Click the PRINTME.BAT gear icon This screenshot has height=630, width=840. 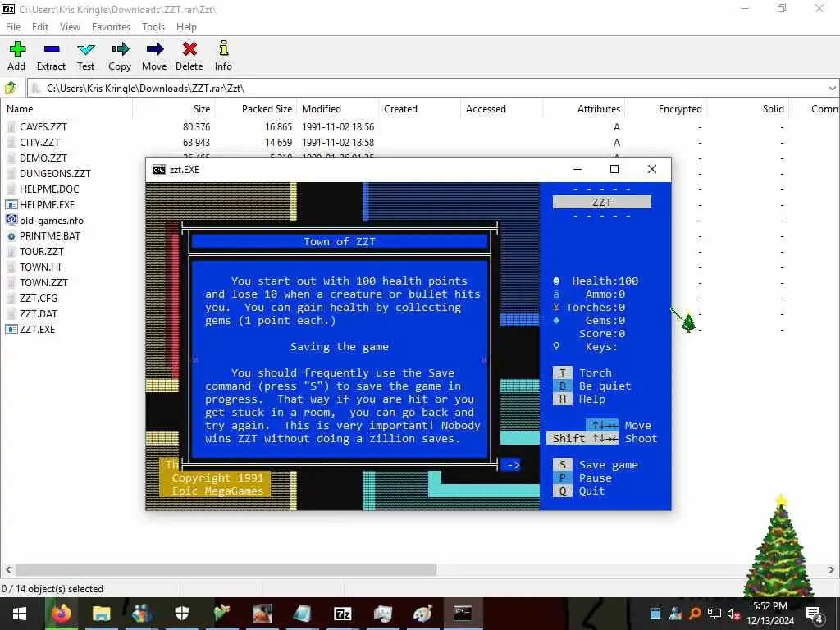[x=11, y=236]
